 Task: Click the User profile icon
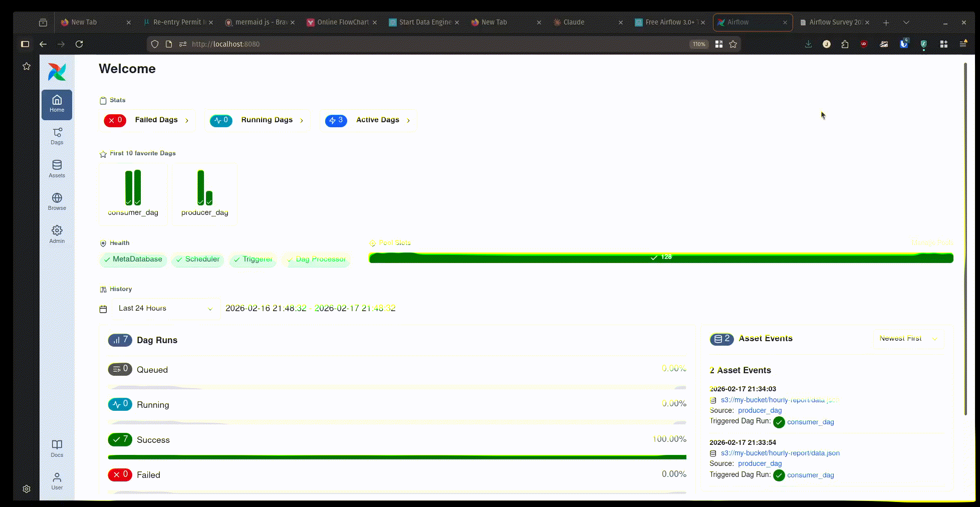click(x=57, y=481)
